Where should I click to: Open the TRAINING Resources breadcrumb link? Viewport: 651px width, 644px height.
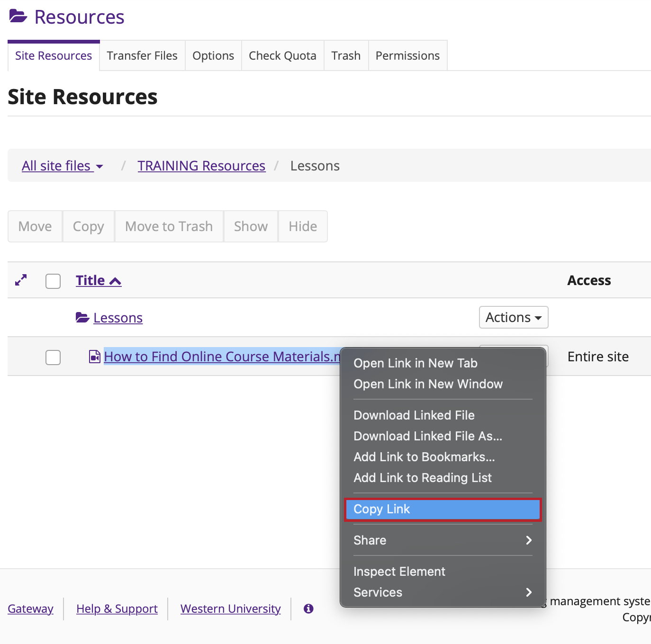(x=201, y=166)
